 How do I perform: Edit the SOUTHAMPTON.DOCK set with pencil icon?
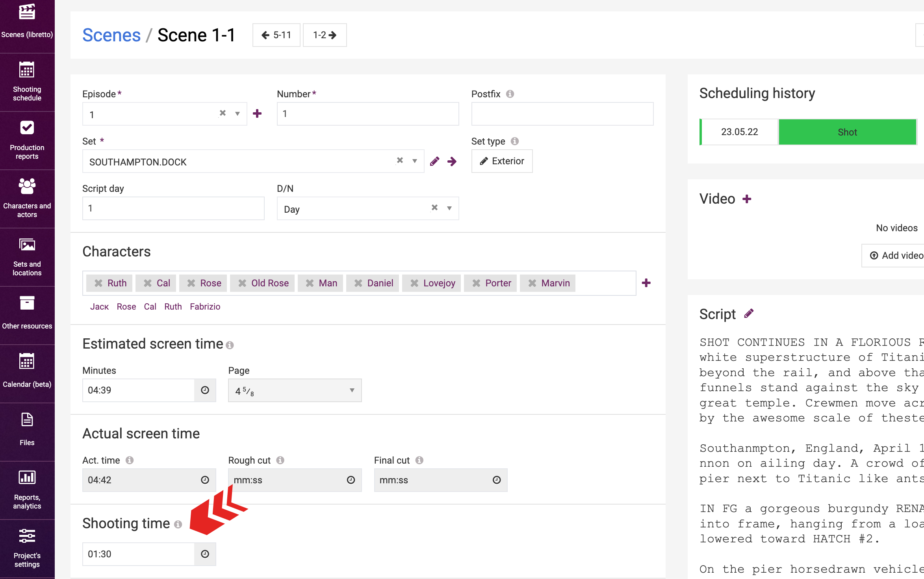click(x=435, y=161)
